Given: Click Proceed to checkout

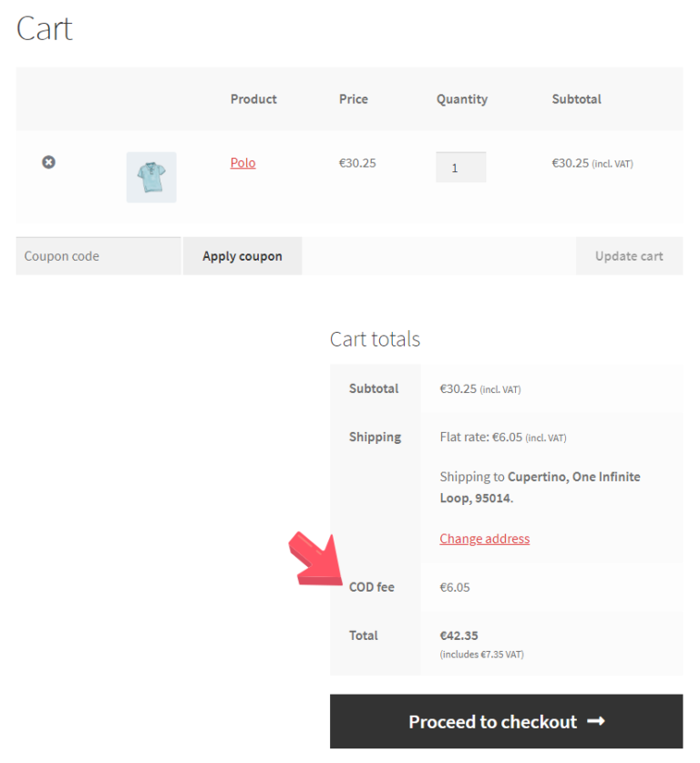Looking at the screenshot, I should [506, 720].
